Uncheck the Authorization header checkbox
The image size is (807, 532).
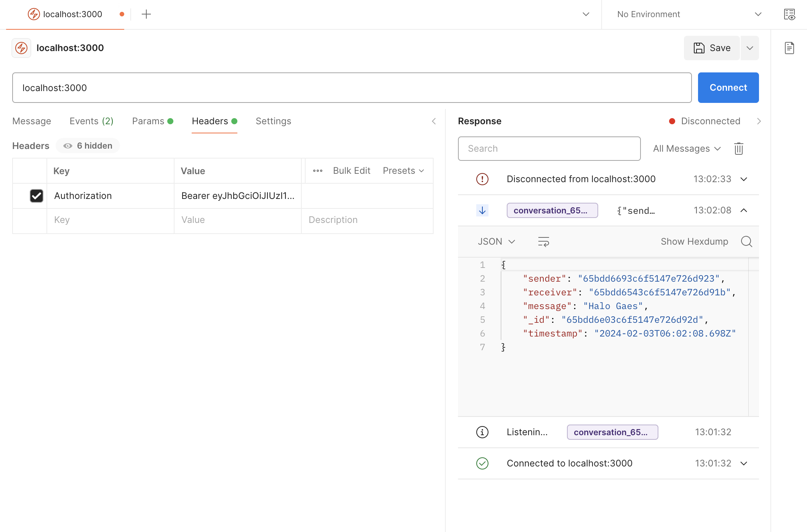point(37,196)
